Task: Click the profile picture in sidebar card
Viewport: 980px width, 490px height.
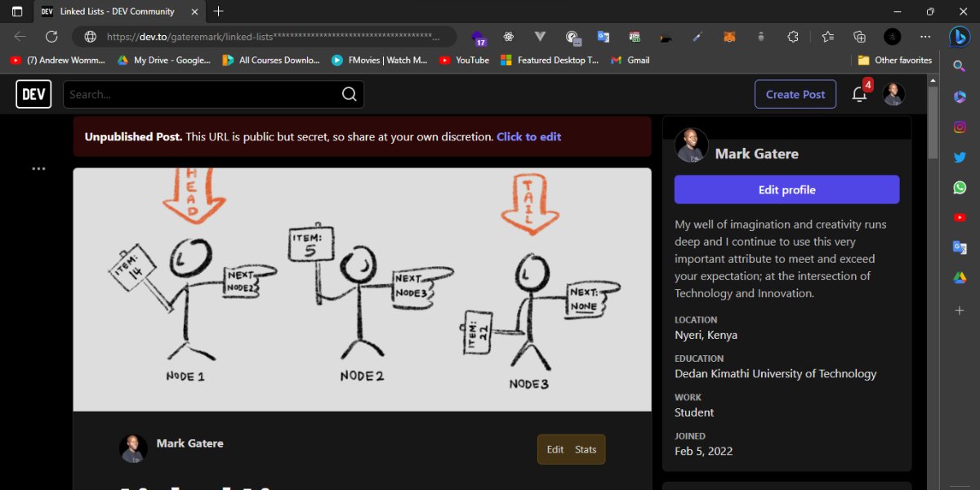Action: (691, 145)
